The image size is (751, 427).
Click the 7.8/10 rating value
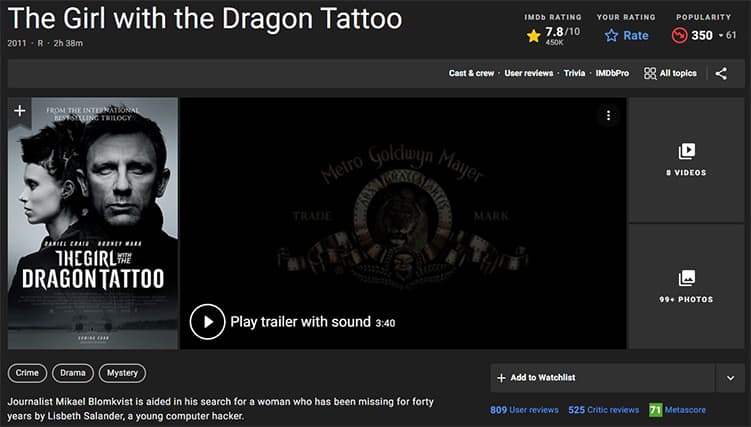click(x=562, y=32)
